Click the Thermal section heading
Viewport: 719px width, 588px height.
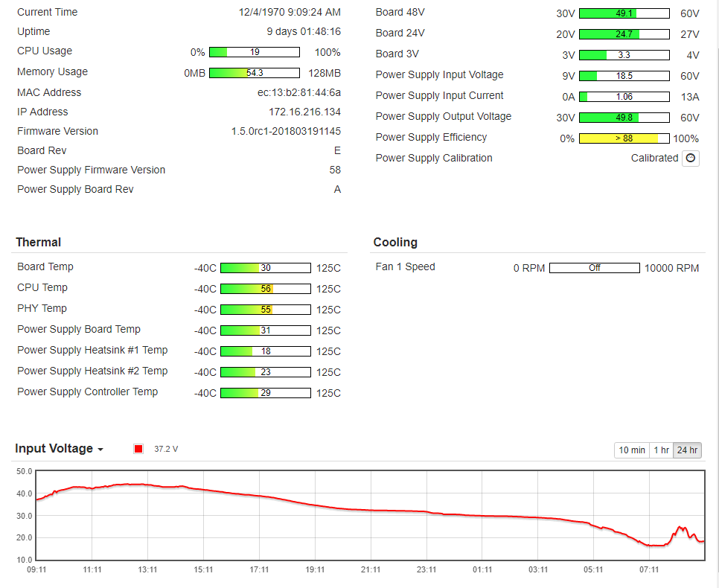point(39,242)
